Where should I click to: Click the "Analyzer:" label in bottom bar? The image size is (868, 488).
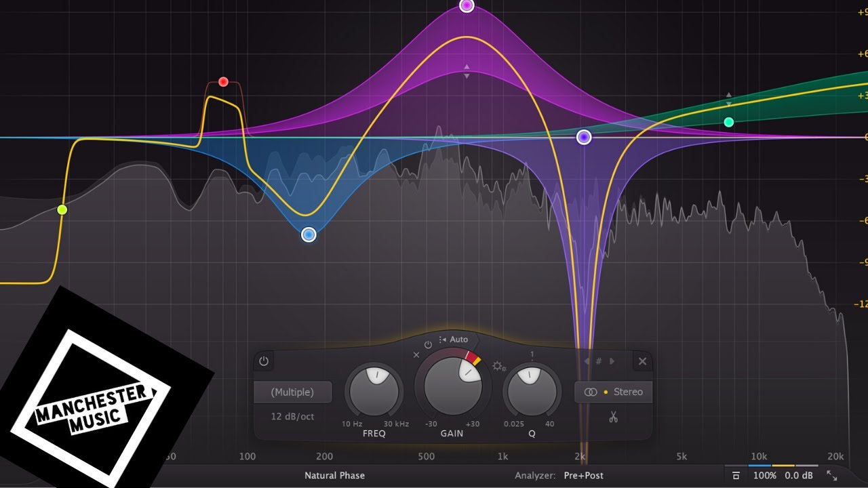point(536,476)
